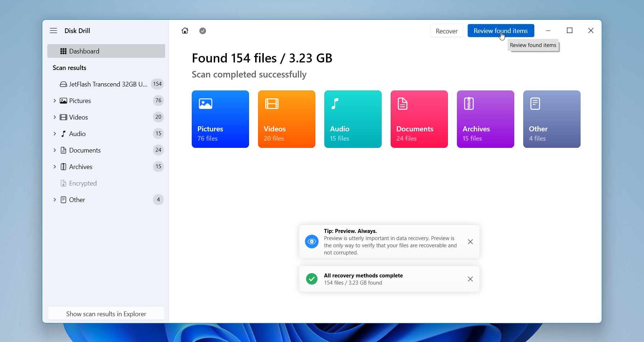Screen dimensions: 644x342
Task: Open the Audio 15 files tile
Action: tap(353, 119)
